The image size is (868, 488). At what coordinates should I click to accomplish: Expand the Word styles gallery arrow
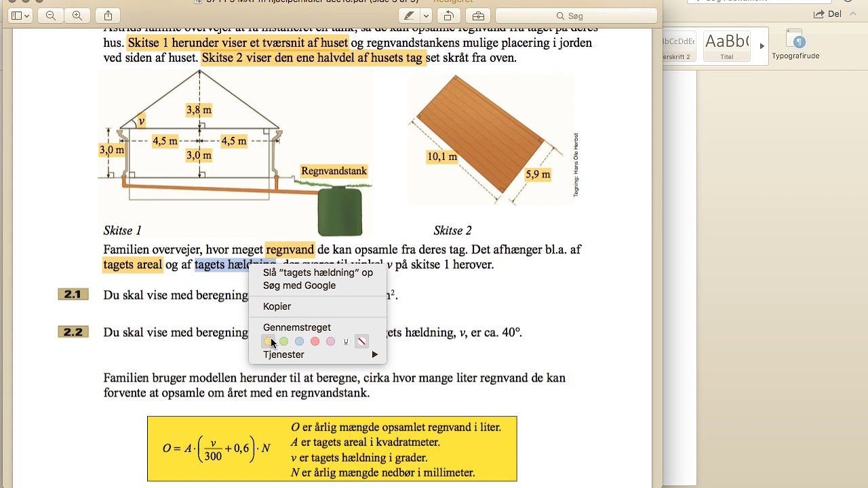[x=762, y=46]
